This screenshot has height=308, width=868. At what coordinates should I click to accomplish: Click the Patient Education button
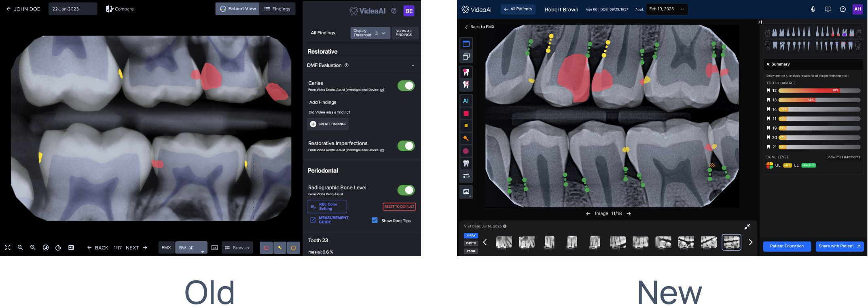click(x=787, y=246)
